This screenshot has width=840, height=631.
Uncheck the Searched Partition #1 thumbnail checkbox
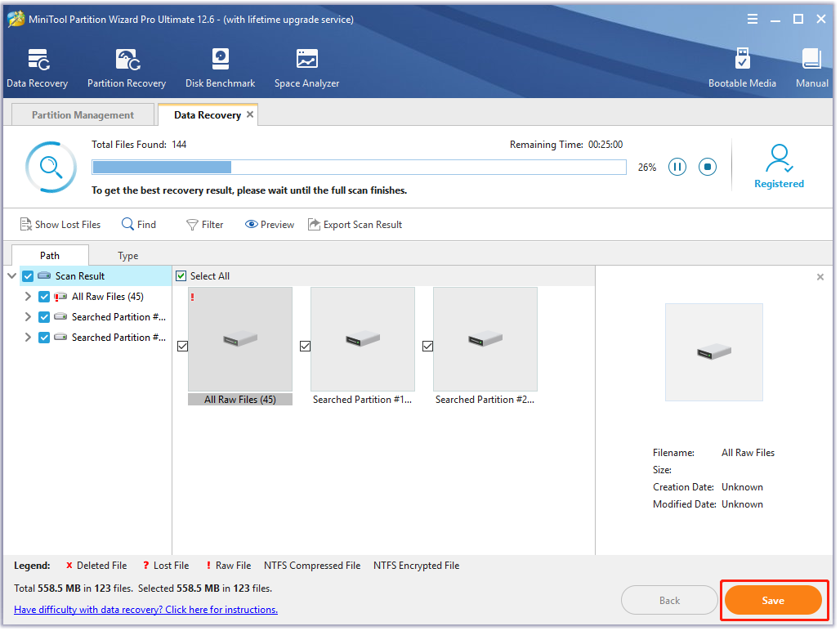tap(305, 347)
